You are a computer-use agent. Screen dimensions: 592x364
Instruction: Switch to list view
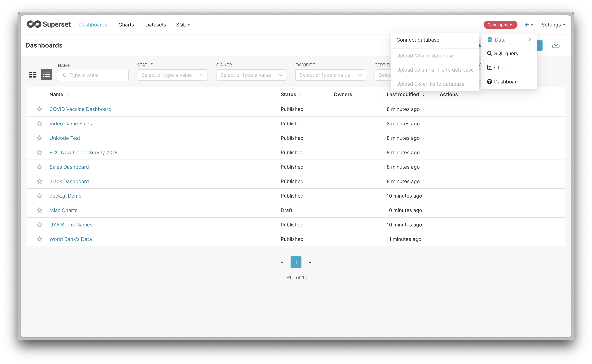[x=46, y=75]
